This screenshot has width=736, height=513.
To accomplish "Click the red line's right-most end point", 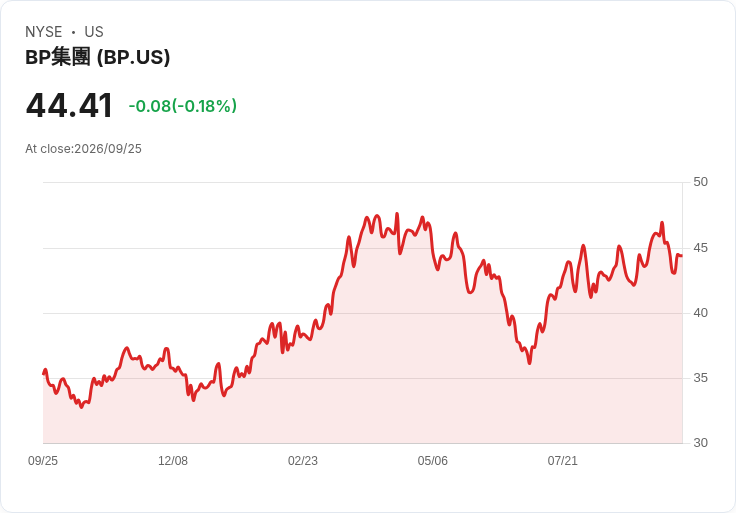I will click(682, 256).
